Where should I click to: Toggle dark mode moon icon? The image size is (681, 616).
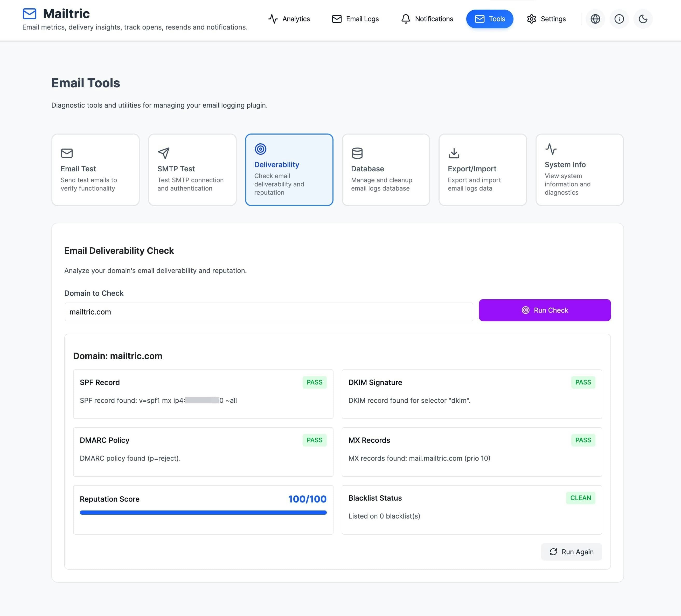coord(643,19)
